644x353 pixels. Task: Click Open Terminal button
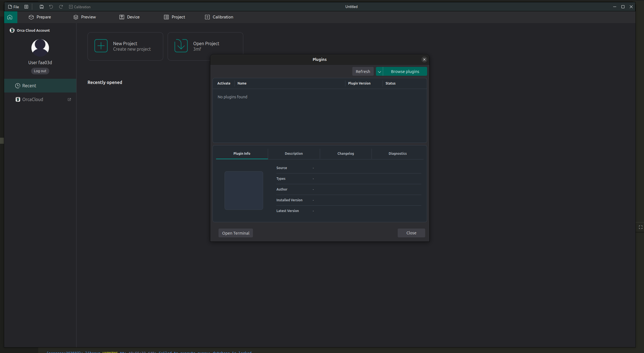(x=236, y=233)
